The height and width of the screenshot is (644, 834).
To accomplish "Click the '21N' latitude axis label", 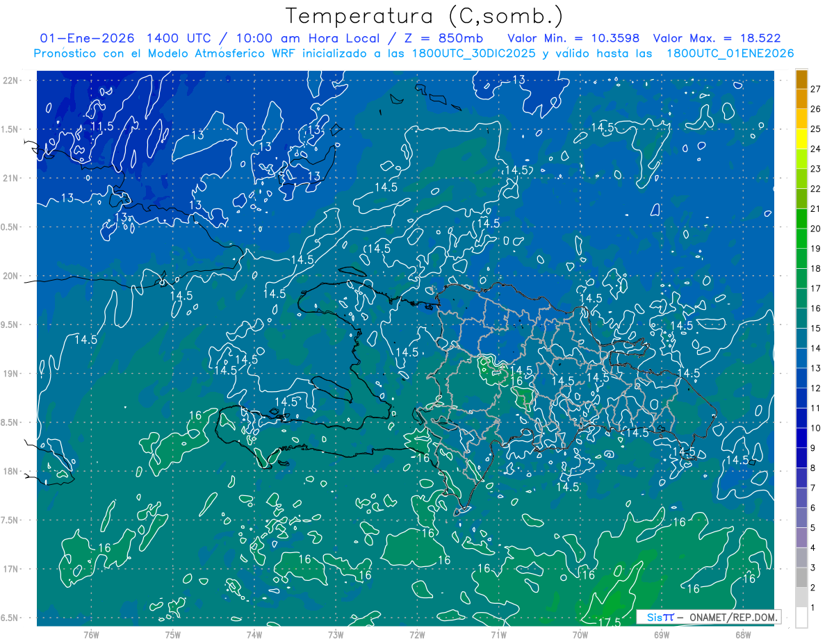I will click(11, 178).
